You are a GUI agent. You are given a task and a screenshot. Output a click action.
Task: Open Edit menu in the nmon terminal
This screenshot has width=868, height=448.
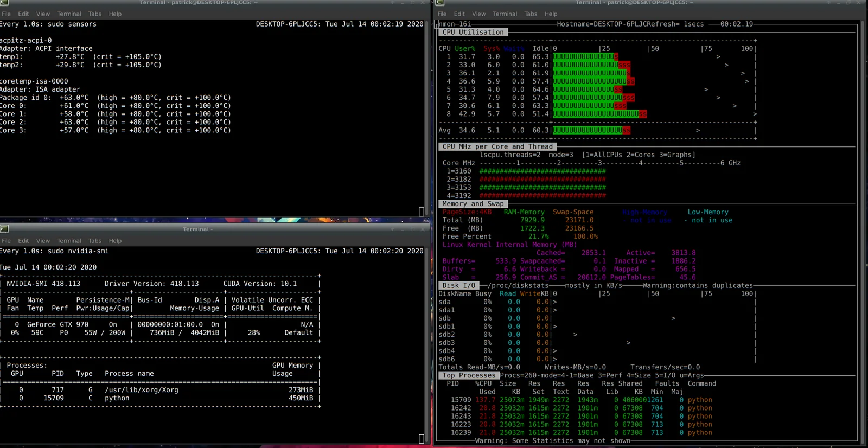pos(459,14)
